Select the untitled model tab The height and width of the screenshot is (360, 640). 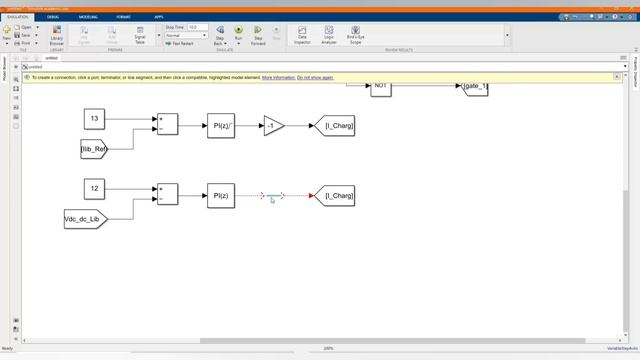click(x=51, y=58)
